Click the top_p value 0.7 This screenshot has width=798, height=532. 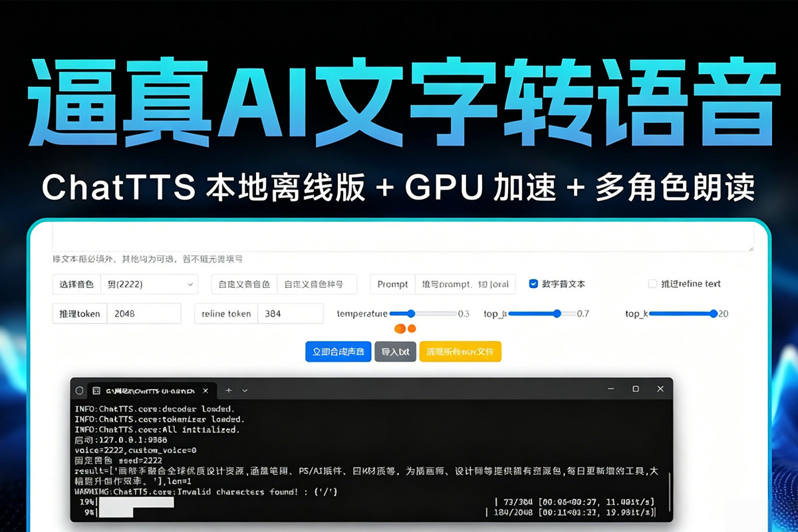click(583, 313)
